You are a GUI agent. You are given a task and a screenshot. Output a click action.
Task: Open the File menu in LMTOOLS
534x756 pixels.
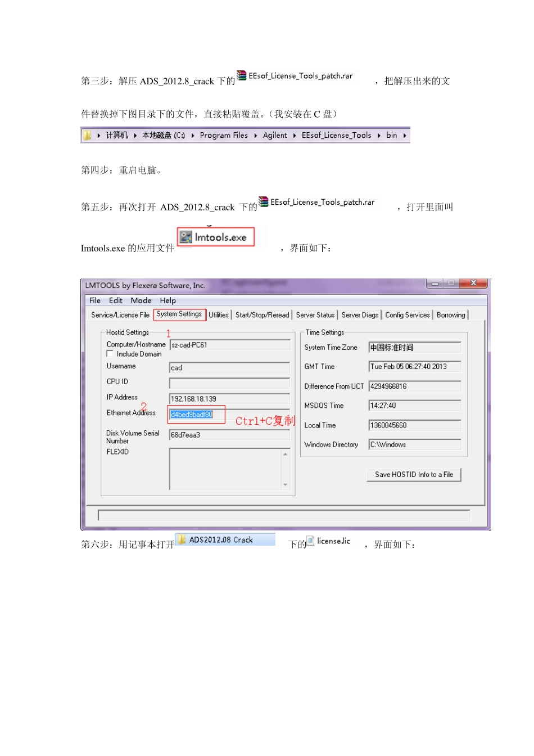(95, 300)
